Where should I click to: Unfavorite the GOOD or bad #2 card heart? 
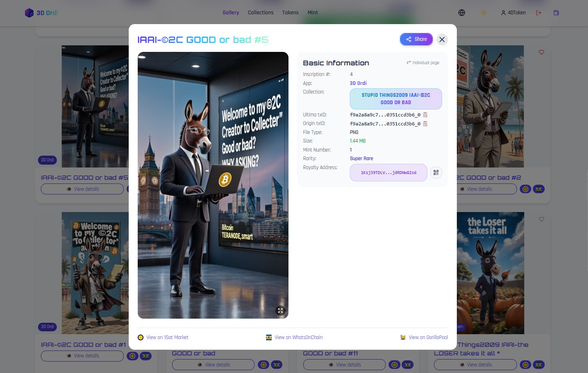pyautogui.click(x=541, y=52)
